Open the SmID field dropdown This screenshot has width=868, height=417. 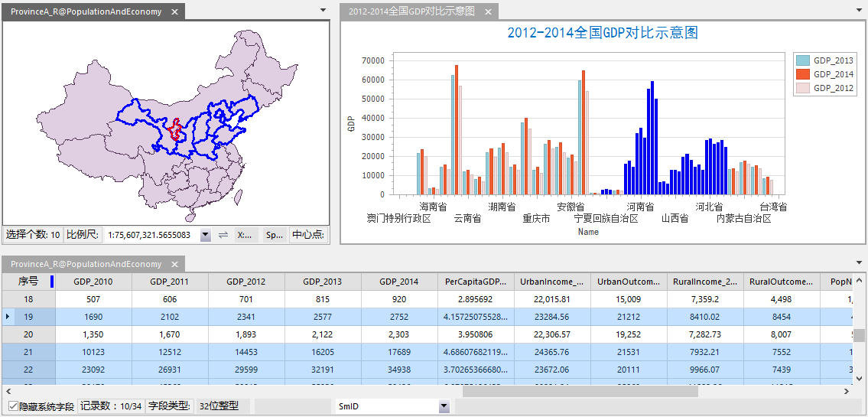pyautogui.click(x=444, y=406)
